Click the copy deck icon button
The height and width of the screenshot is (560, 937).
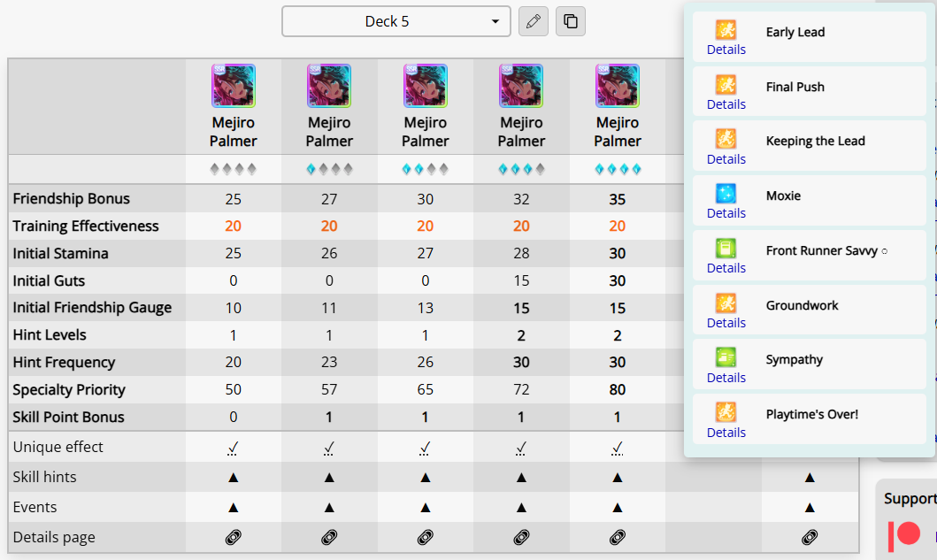point(571,21)
